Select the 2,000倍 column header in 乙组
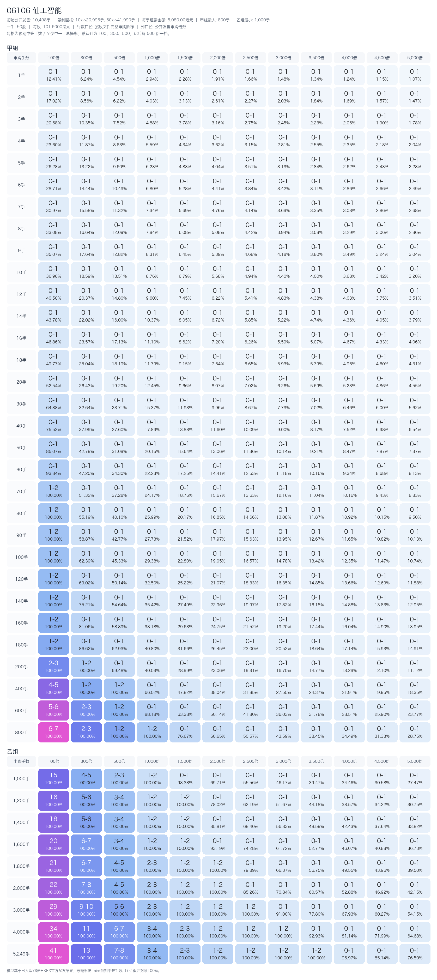437x980 pixels. coord(217,761)
